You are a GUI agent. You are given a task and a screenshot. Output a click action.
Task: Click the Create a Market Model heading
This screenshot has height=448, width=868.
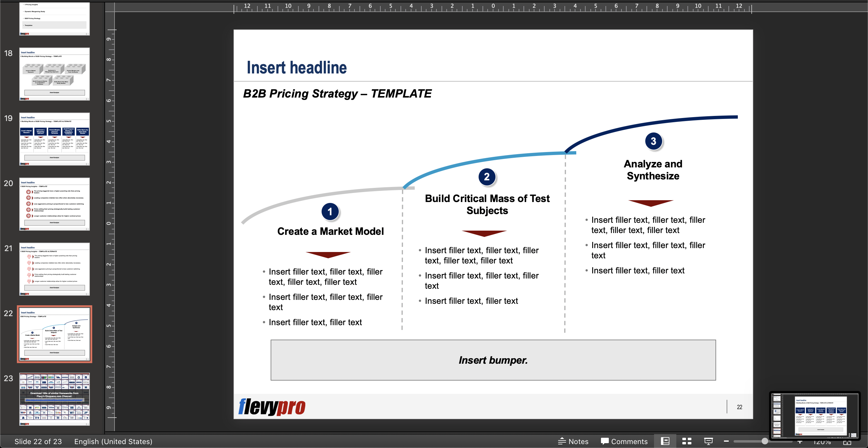pos(330,231)
